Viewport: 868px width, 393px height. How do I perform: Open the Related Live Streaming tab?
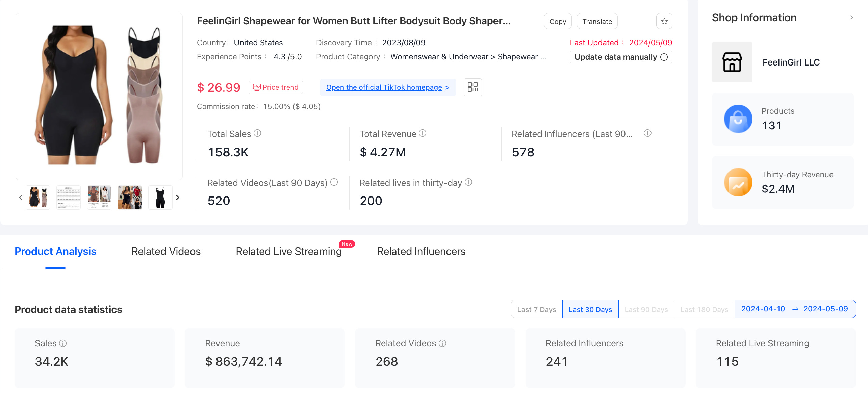[289, 252]
